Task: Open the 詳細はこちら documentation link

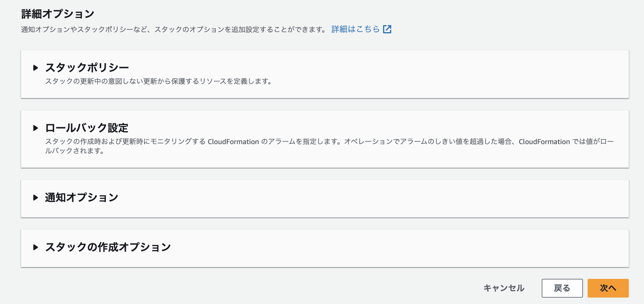Action: 355,29
